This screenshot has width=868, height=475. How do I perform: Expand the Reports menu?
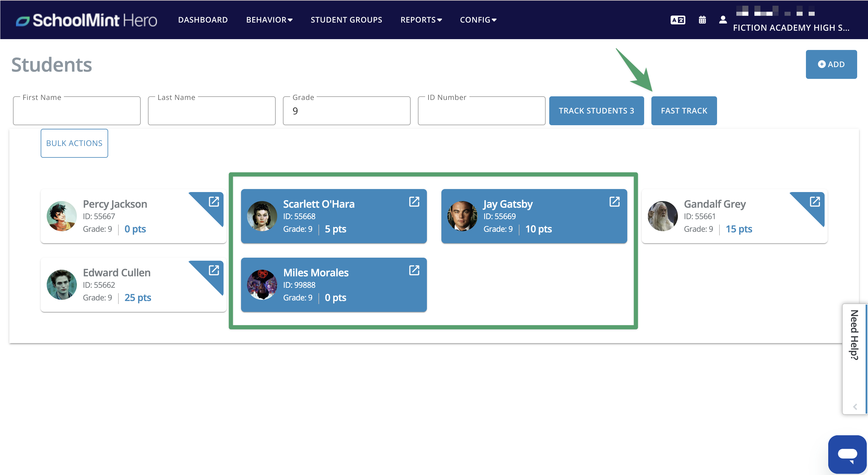[x=421, y=20]
